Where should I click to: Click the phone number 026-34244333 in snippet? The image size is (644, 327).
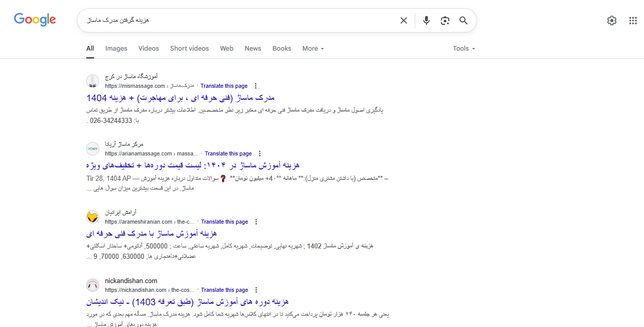[x=111, y=120]
